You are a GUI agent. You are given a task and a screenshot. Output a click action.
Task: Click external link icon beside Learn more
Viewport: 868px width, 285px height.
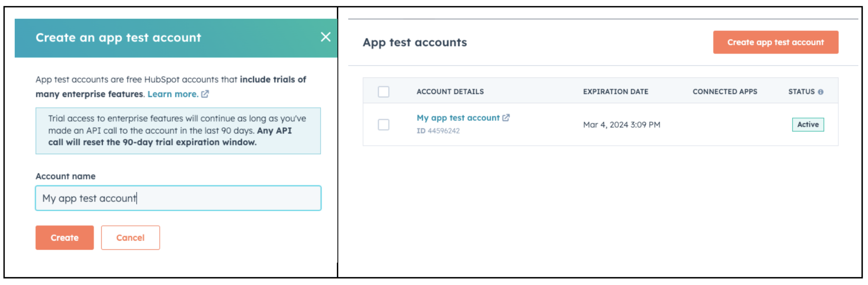pos(205,94)
